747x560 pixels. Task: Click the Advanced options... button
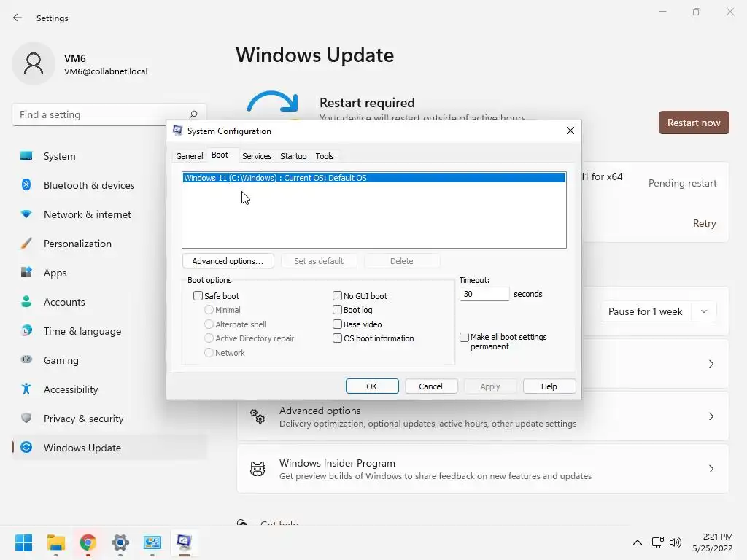[x=228, y=261]
